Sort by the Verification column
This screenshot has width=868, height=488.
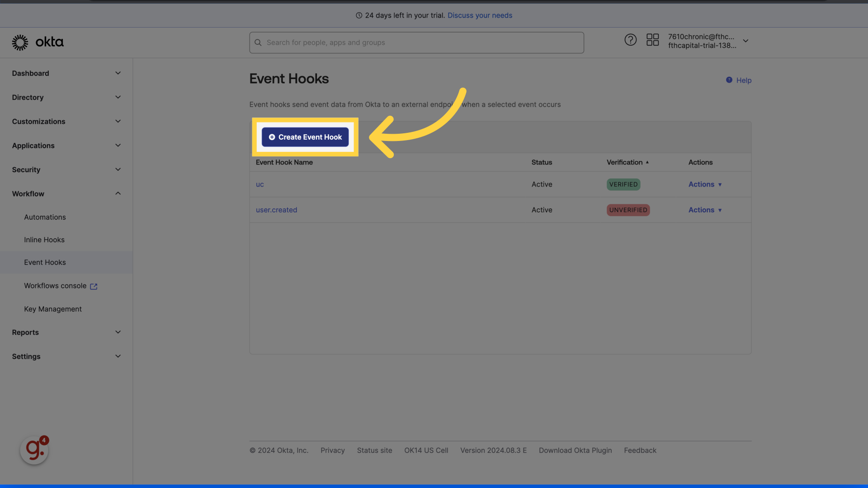(627, 162)
